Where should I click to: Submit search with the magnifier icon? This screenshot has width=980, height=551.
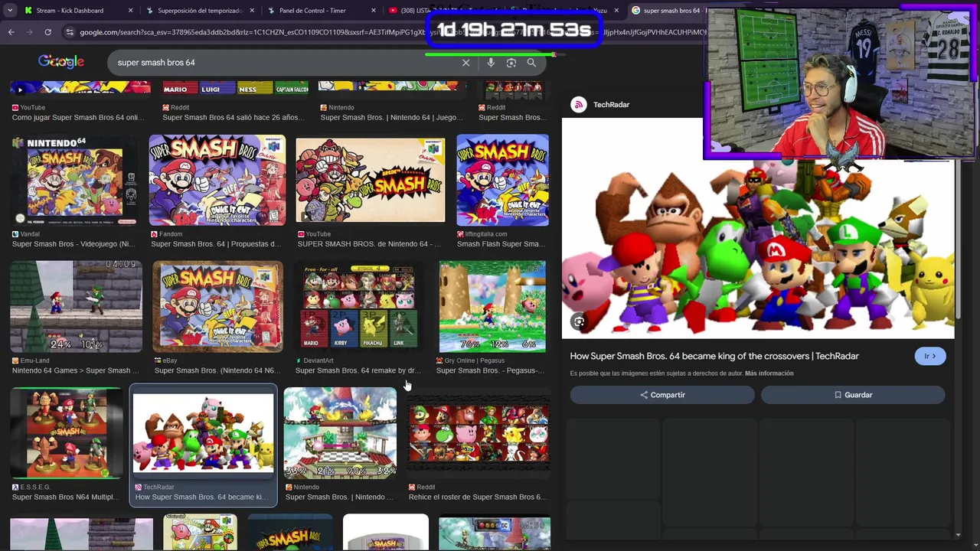pyautogui.click(x=531, y=63)
